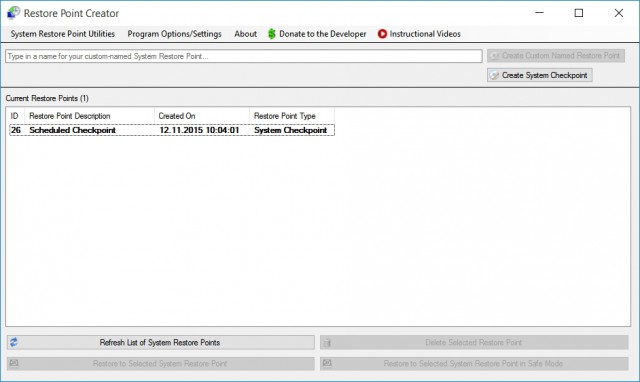Image resolution: width=640 pixels, height=382 pixels.
Task: Open Instructional Videos menu item
Action: [x=420, y=34]
